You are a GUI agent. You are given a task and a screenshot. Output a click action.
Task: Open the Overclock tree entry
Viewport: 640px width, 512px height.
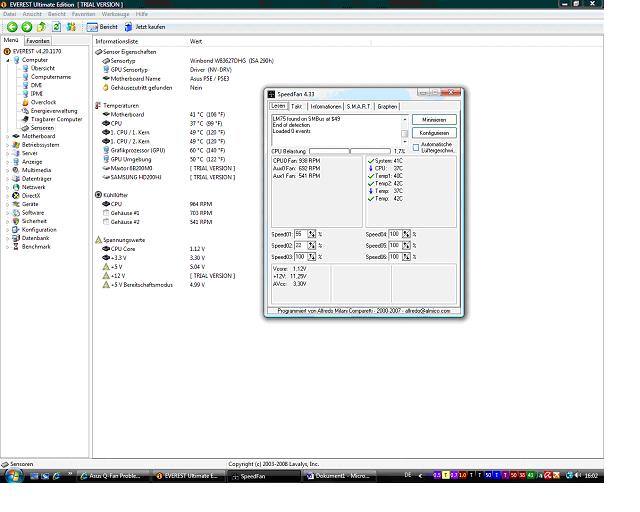(x=43, y=102)
